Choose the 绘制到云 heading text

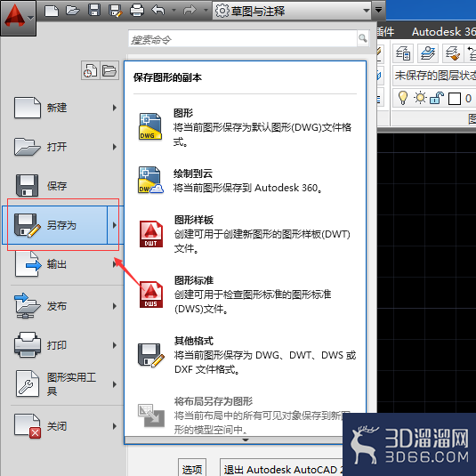click(193, 173)
